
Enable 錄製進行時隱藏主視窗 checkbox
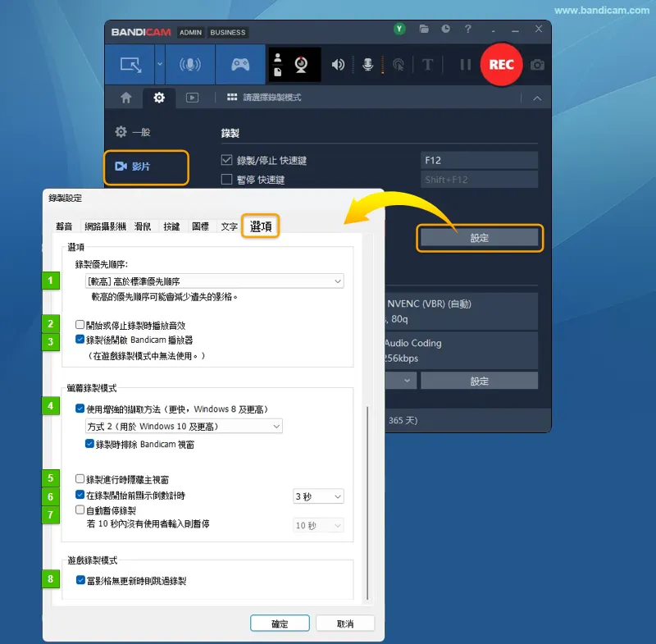[x=80, y=478]
